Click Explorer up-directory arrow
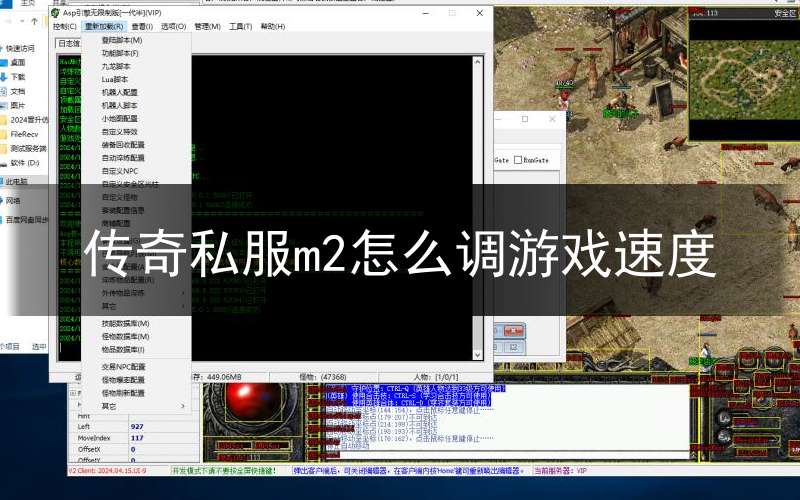This screenshot has height=500, width=800. (34, 21)
